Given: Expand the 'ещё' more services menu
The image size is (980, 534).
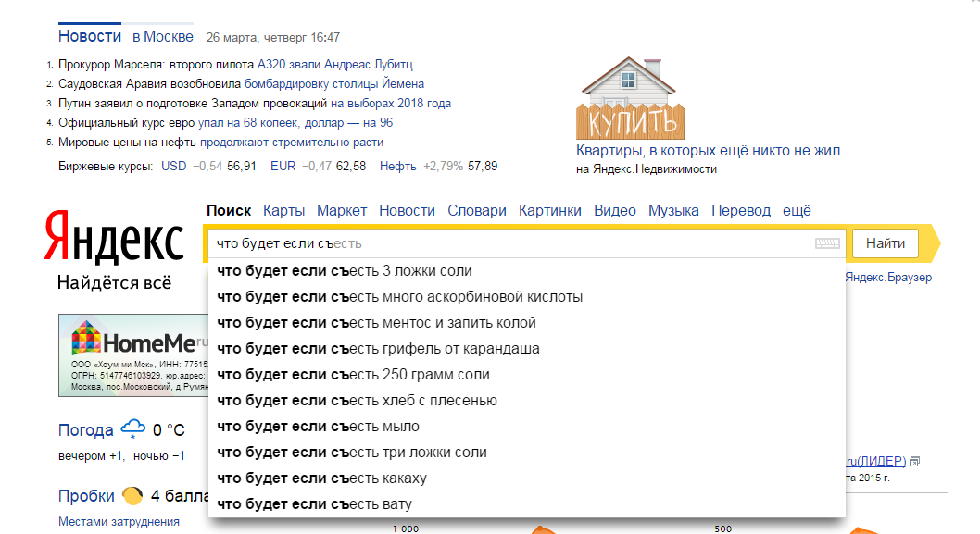Looking at the screenshot, I should (x=797, y=210).
